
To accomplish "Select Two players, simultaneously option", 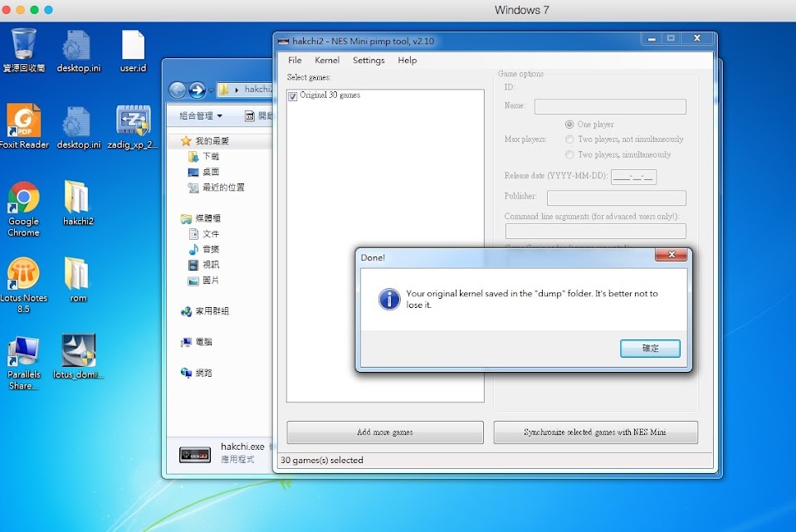I will pos(569,154).
